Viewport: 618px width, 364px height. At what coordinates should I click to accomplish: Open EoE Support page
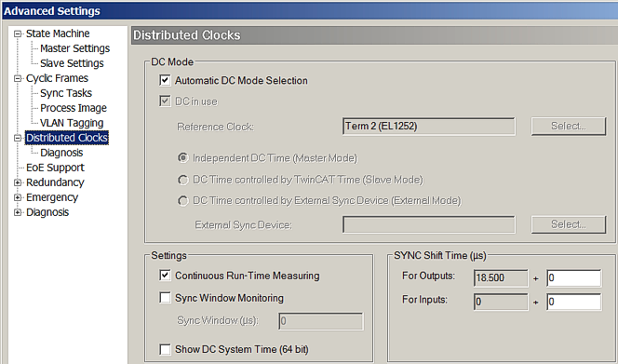coord(55,168)
